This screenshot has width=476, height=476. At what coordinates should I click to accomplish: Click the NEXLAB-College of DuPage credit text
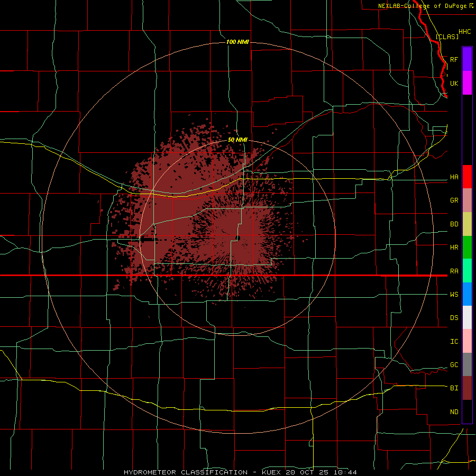tap(422, 6)
